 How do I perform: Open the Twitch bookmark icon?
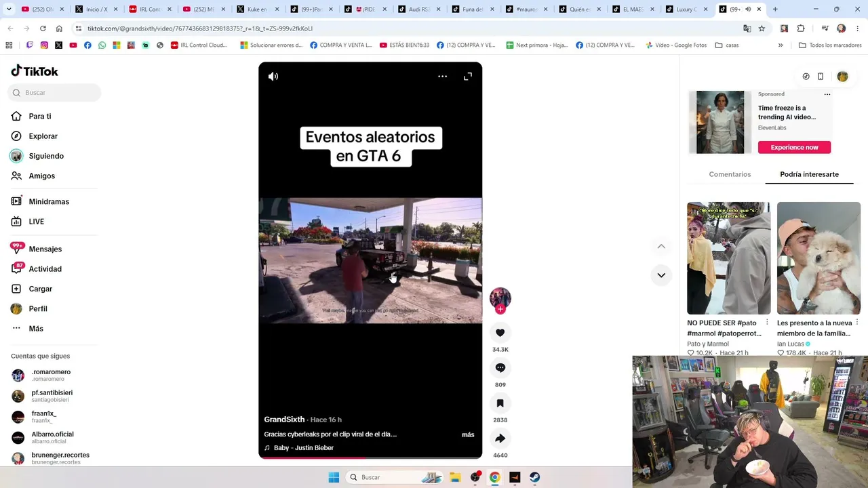coord(30,45)
